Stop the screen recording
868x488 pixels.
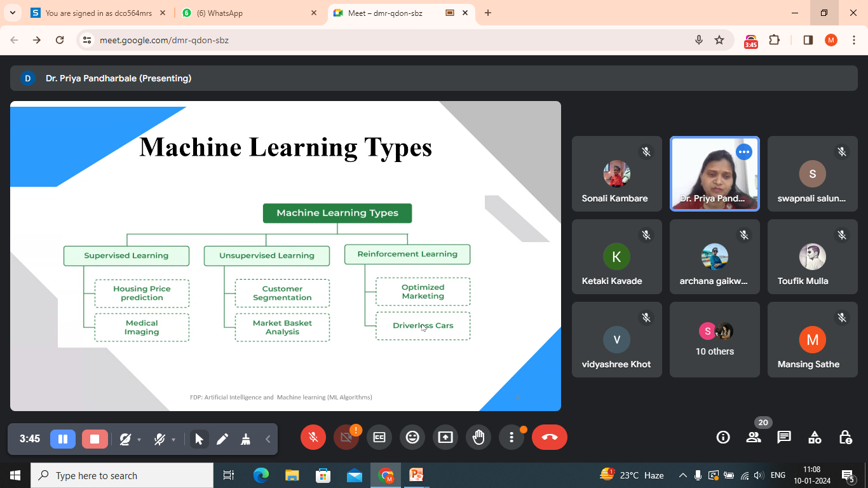click(x=95, y=438)
